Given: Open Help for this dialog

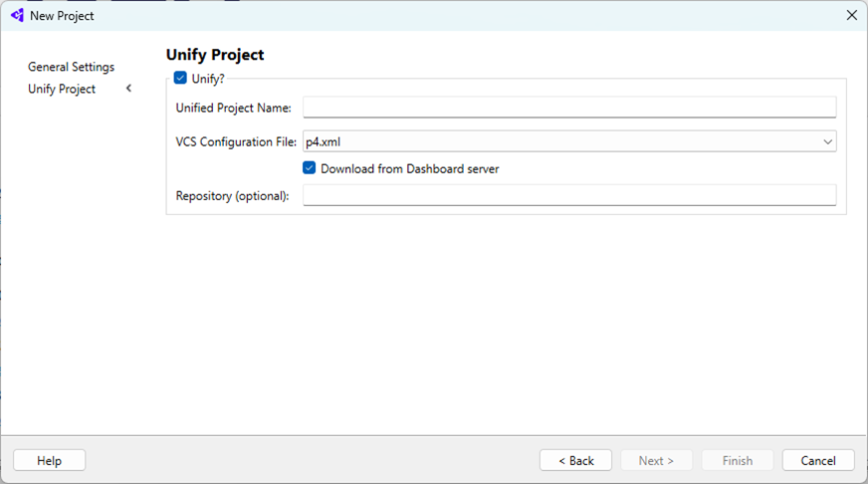Looking at the screenshot, I should (x=49, y=460).
